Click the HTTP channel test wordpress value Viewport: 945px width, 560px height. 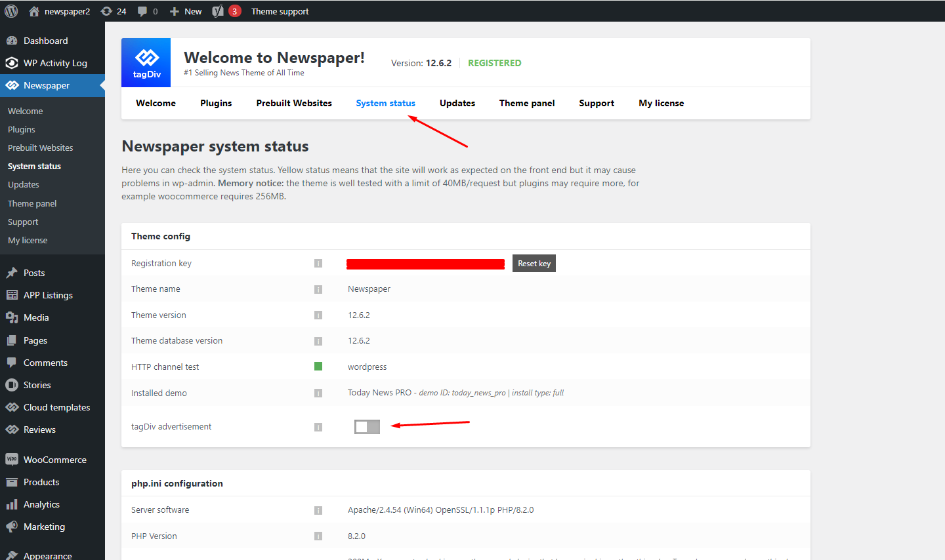tap(367, 367)
